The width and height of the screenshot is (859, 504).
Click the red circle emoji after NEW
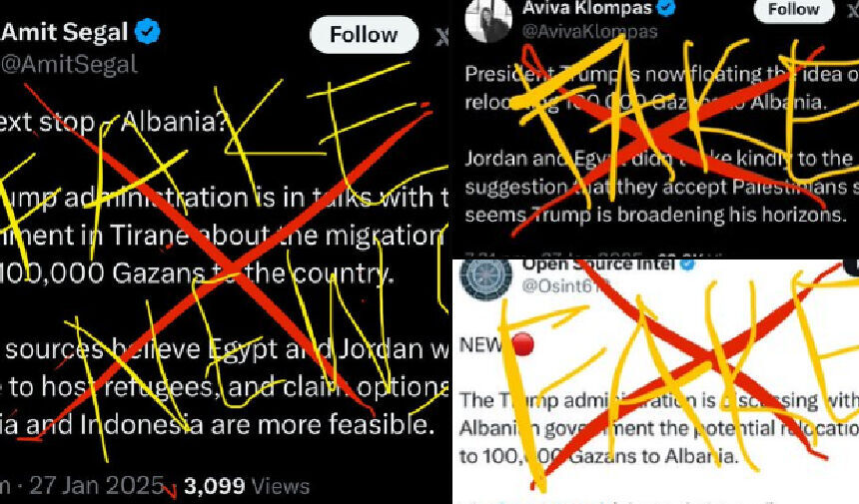522,344
